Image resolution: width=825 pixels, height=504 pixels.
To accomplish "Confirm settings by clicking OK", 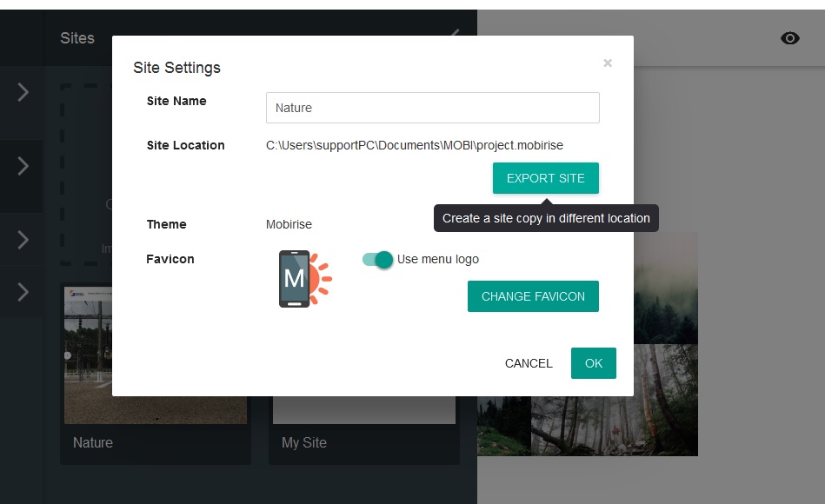I will coord(593,363).
